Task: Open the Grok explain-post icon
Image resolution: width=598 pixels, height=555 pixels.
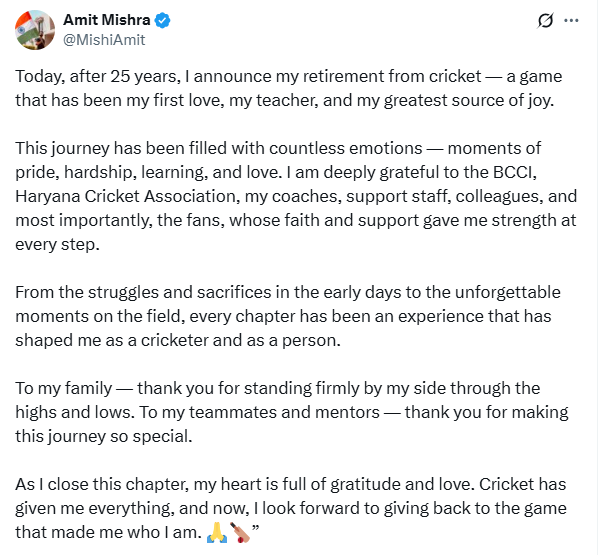Action: 545,21
